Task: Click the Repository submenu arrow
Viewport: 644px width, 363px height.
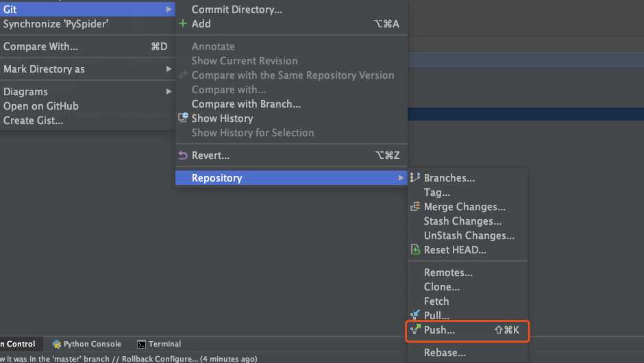Action: coord(401,178)
